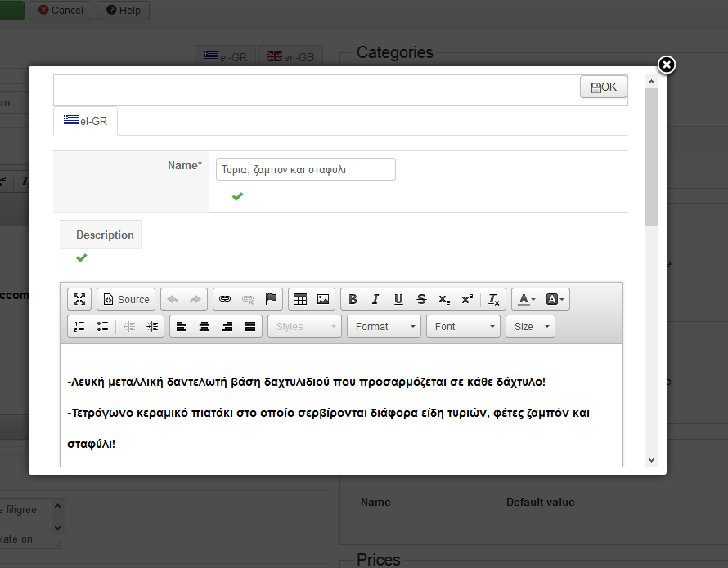Click the remove formatting icon

click(x=494, y=299)
